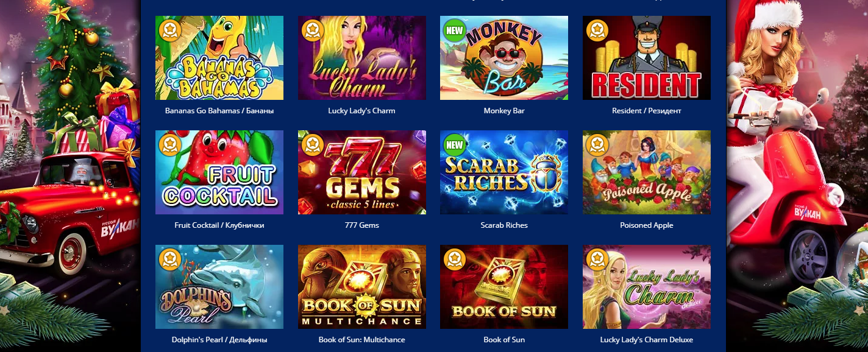Screen dimensions: 868x352
Task: Click the Fruit Cocktail / Клубнички title
Action: tap(219, 225)
